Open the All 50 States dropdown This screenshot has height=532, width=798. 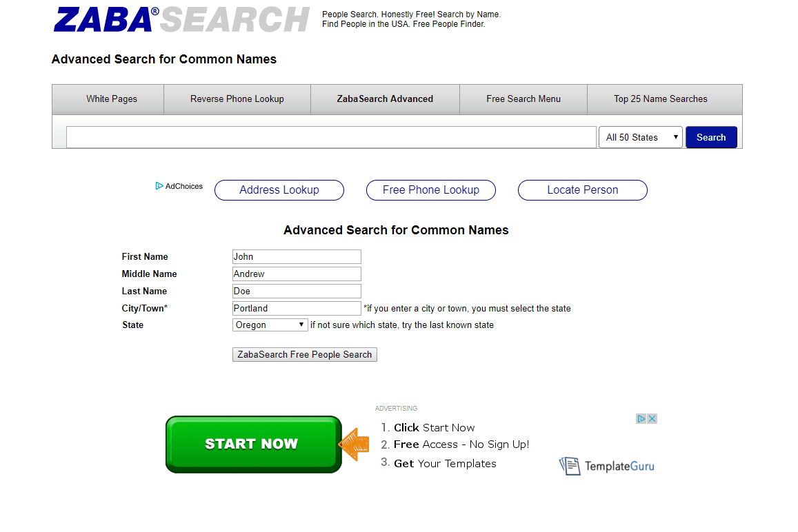[640, 137]
